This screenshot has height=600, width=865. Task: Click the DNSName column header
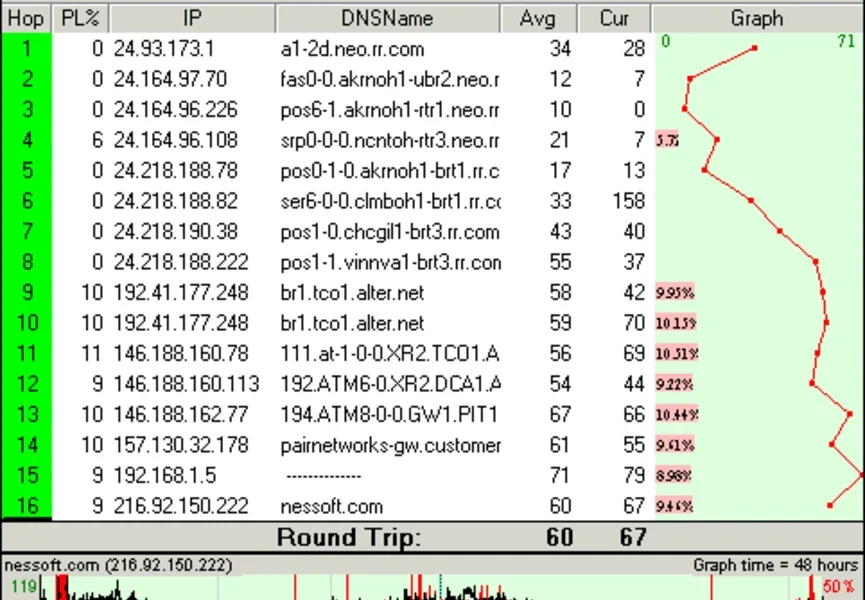click(x=387, y=18)
